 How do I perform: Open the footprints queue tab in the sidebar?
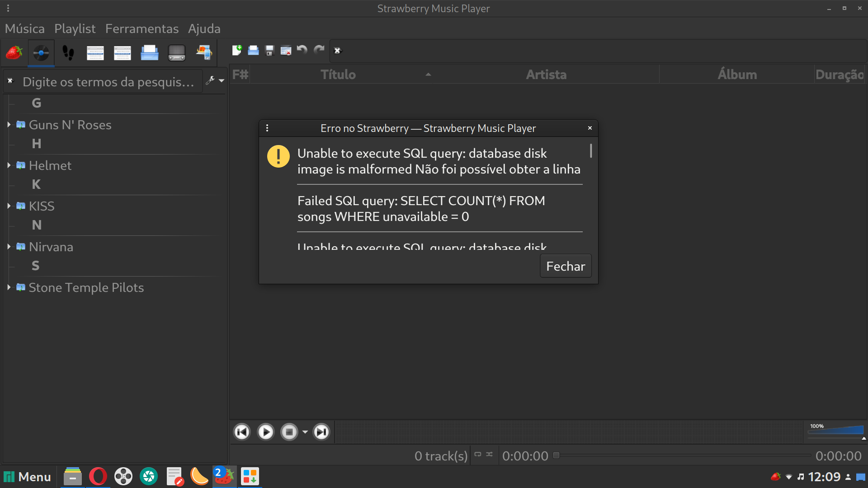point(68,53)
